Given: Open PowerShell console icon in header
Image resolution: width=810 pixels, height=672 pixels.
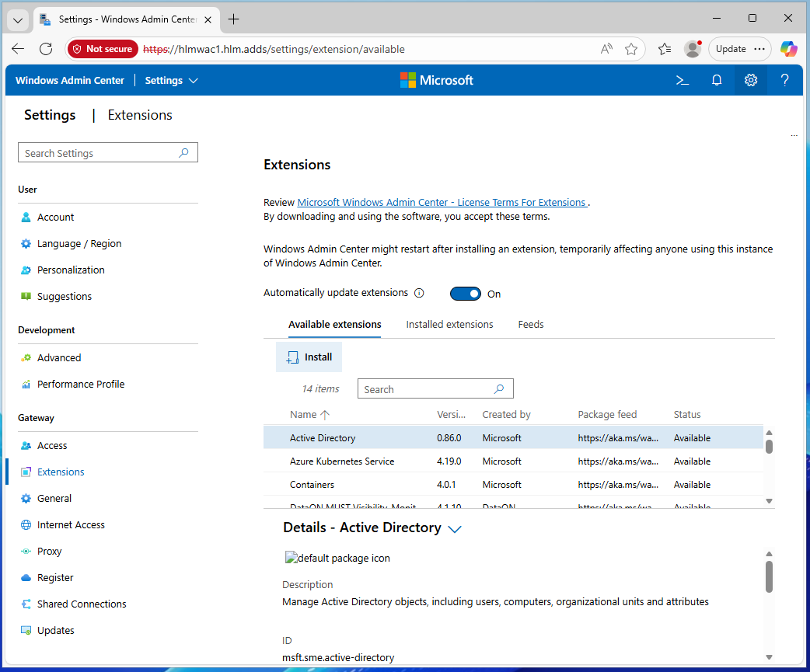Looking at the screenshot, I should point(683,80).
